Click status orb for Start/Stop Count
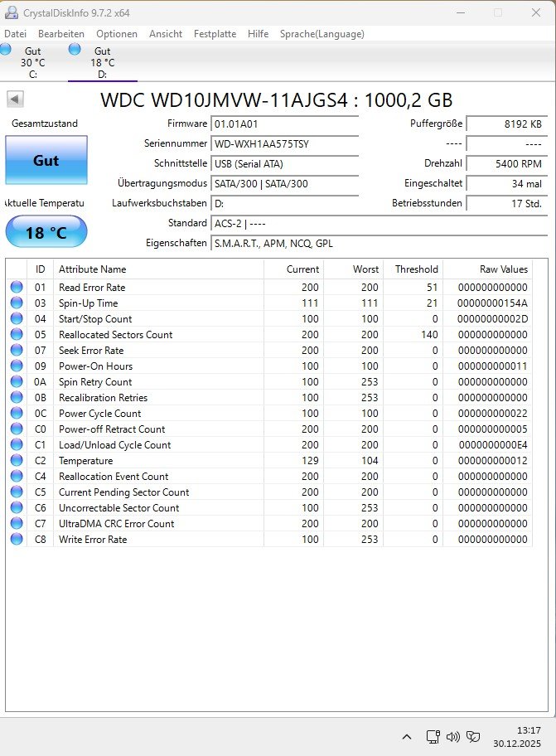This screenshot has height=756, width=556. pyautogui.click(x=17, y=318)
